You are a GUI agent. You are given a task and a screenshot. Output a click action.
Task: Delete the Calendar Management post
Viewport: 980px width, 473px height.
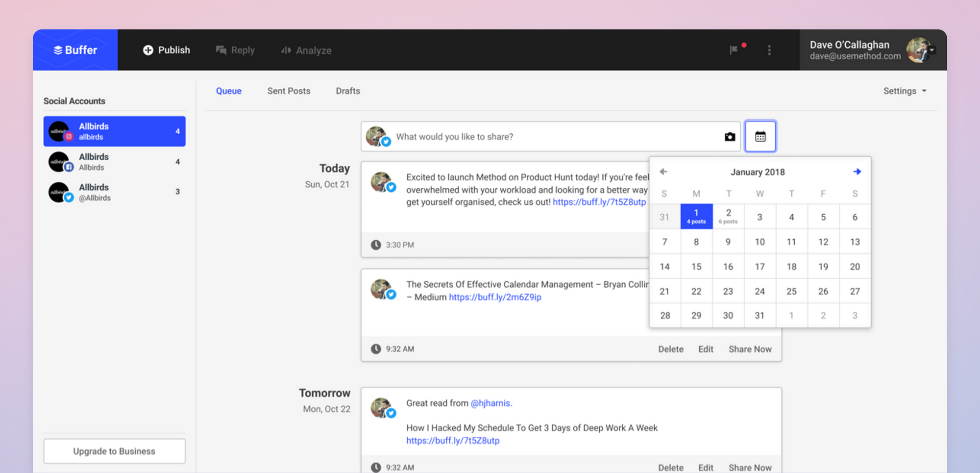pyautogui.click(x=671, y=349)
